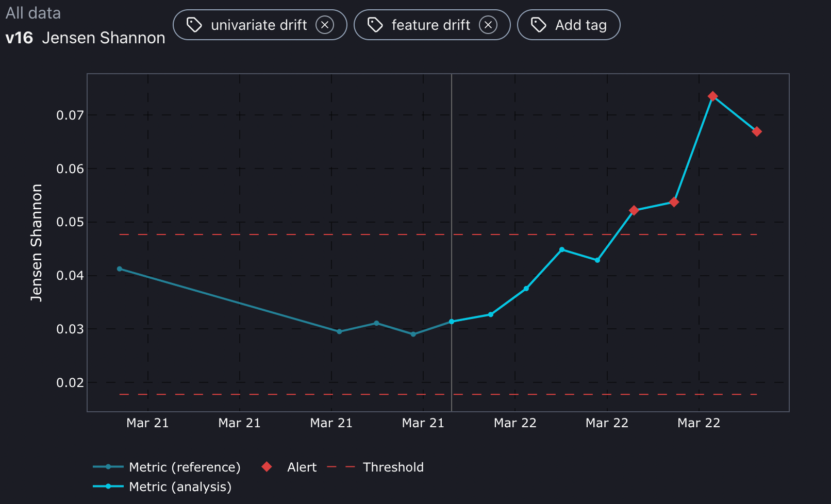Toggle Metric (reference) series via legend

tap(184, 467)
